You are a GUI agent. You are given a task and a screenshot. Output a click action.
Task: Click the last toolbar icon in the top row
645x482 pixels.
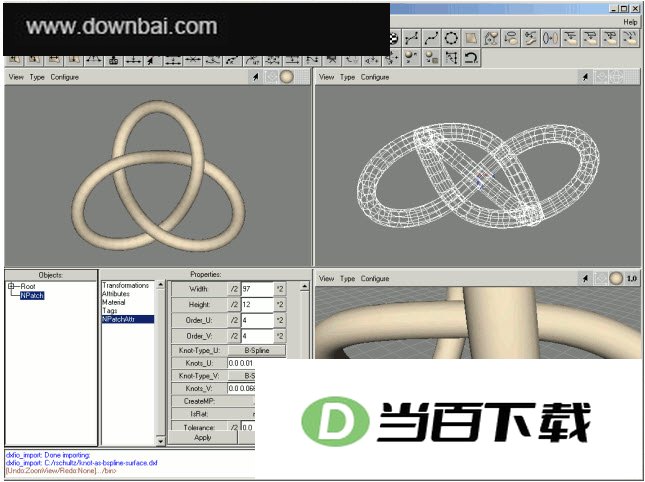(630, 39)
